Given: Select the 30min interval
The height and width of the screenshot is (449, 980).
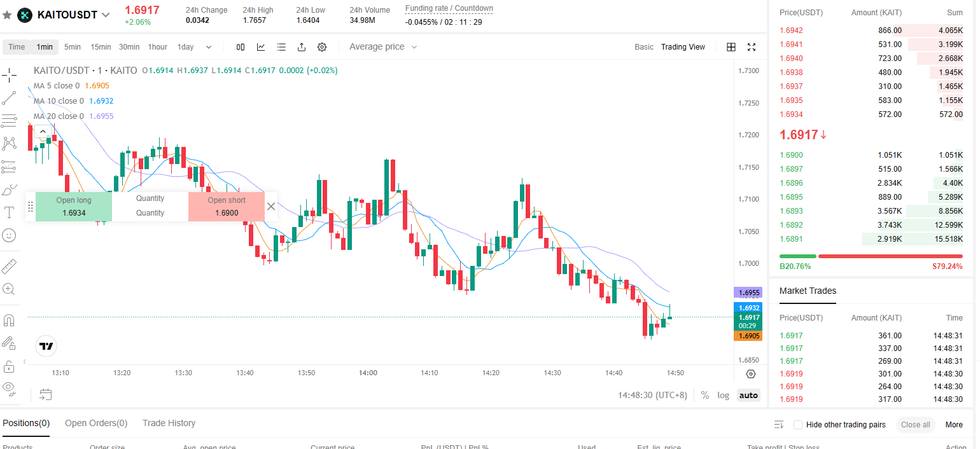Looking at the screenshot, I should (129, 47).
